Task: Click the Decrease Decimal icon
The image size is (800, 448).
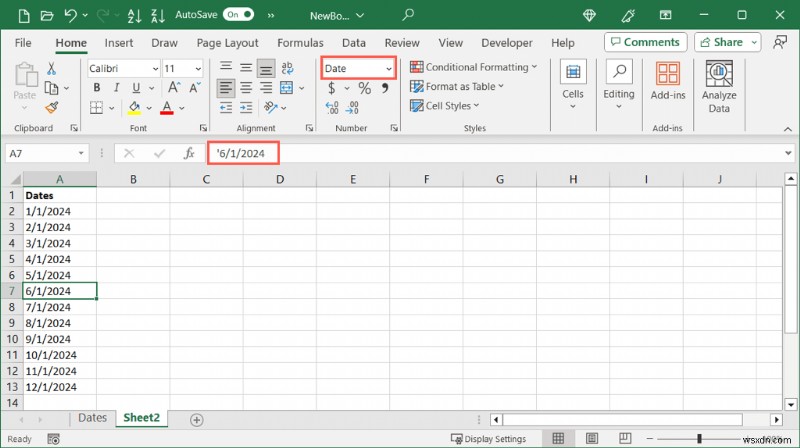Action: (x=353, y=108)
